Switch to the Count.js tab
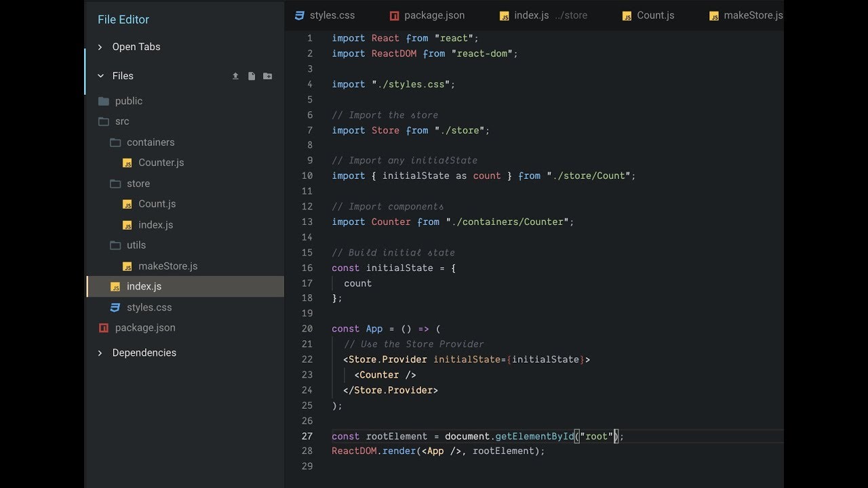 coord(648,15)
